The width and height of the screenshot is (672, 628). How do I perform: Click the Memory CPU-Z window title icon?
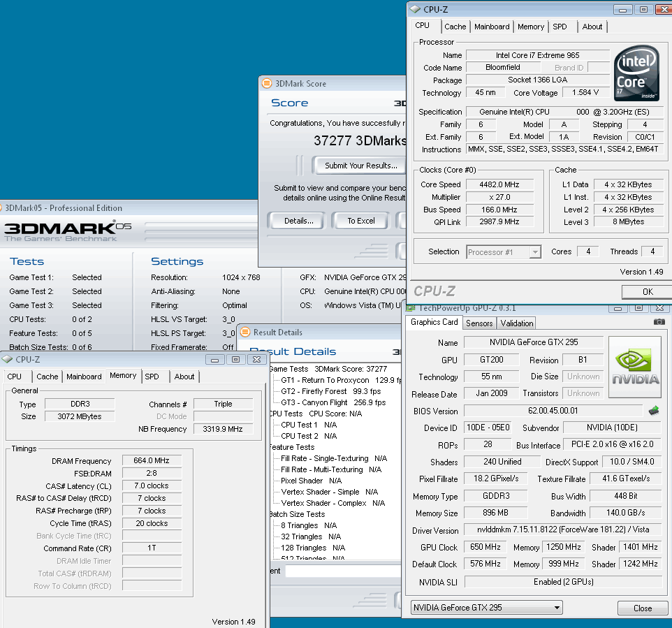click(7, 359)
